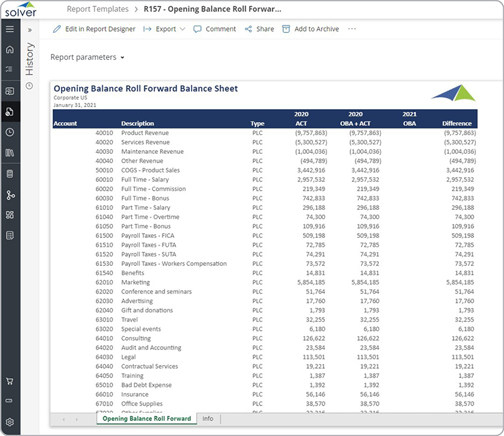
Task: Click Add to Archive
Action: click(x=310, y=29)
